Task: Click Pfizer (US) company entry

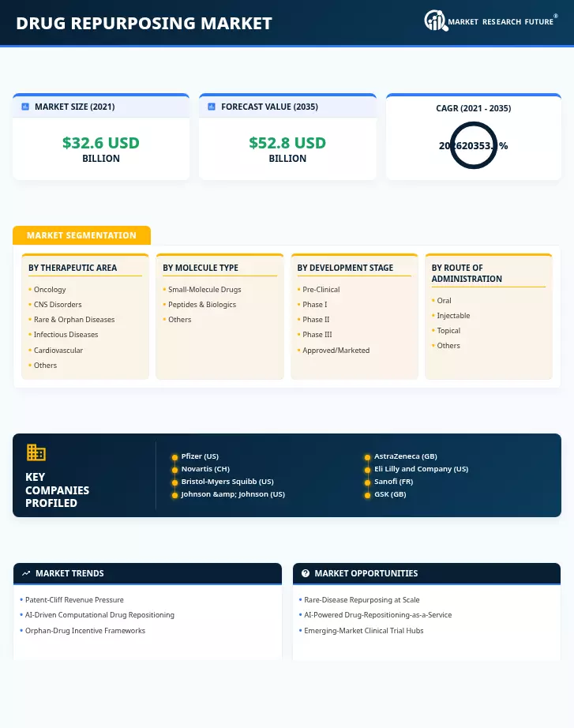Action: [200, 456]
